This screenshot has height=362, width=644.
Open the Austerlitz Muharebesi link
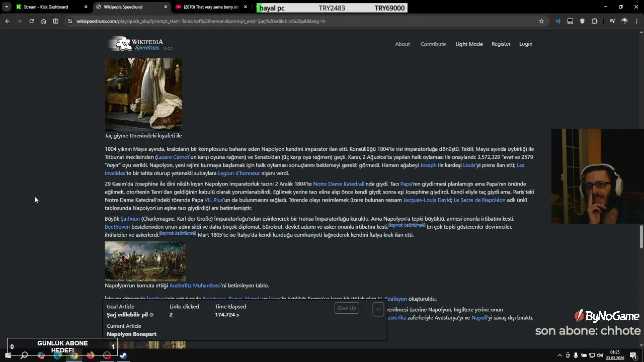coord(195,286)
